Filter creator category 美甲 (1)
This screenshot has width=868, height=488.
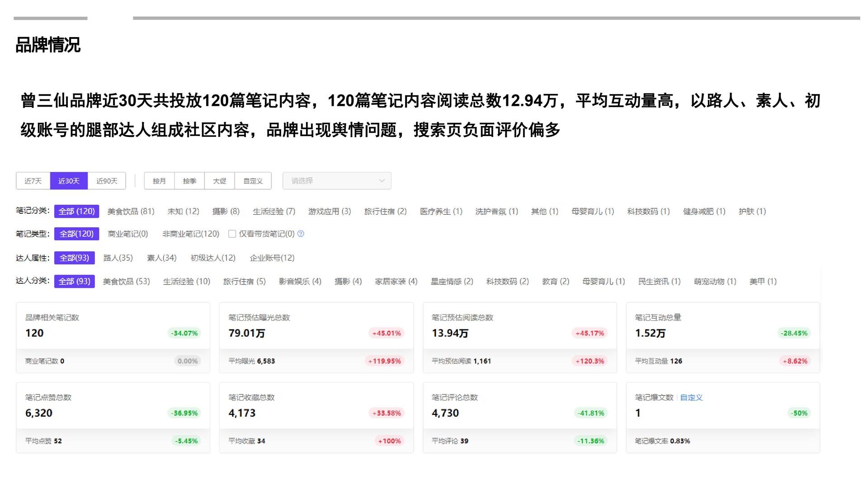click(763, 282)
